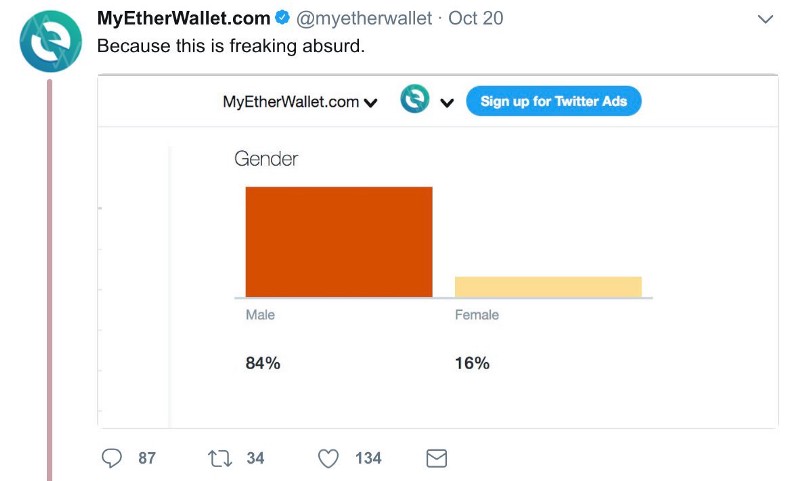800x481 pixels.
Task: Click the retweet count 34
Action: point(256,458)
